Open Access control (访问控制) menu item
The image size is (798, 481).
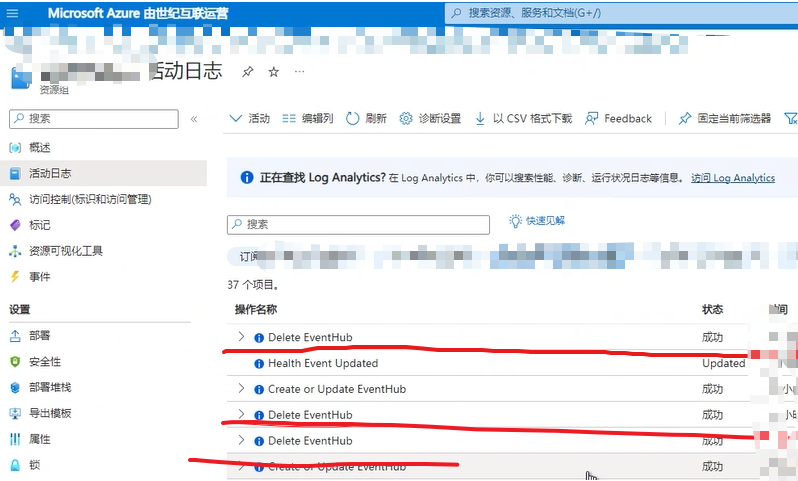[x=89, y=199]
